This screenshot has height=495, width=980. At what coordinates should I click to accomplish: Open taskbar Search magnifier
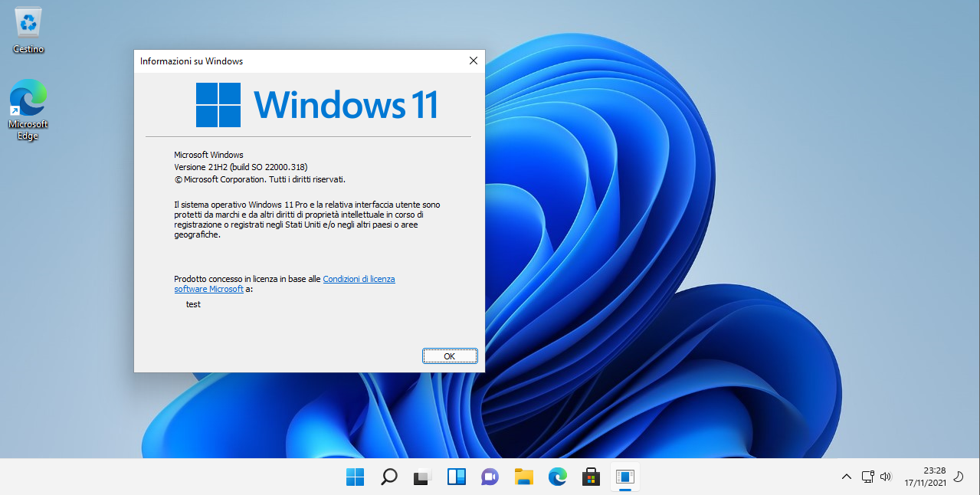click(388, 477)
